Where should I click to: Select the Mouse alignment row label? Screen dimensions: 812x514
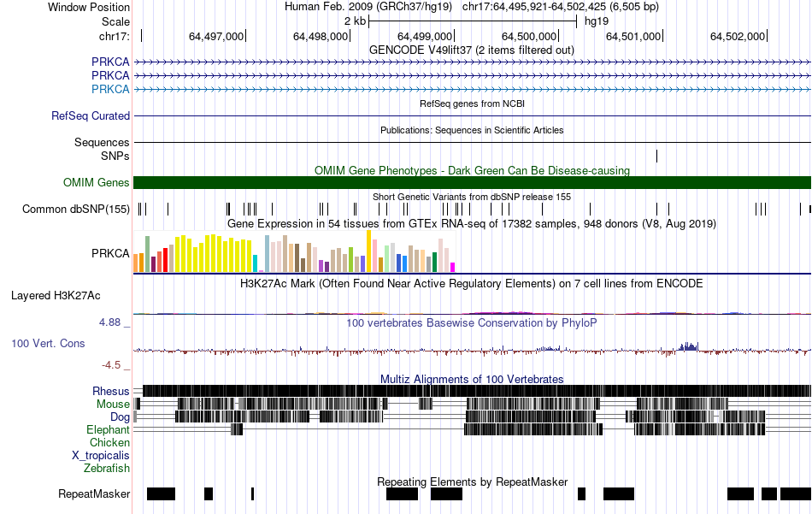(x=113, y=405)
